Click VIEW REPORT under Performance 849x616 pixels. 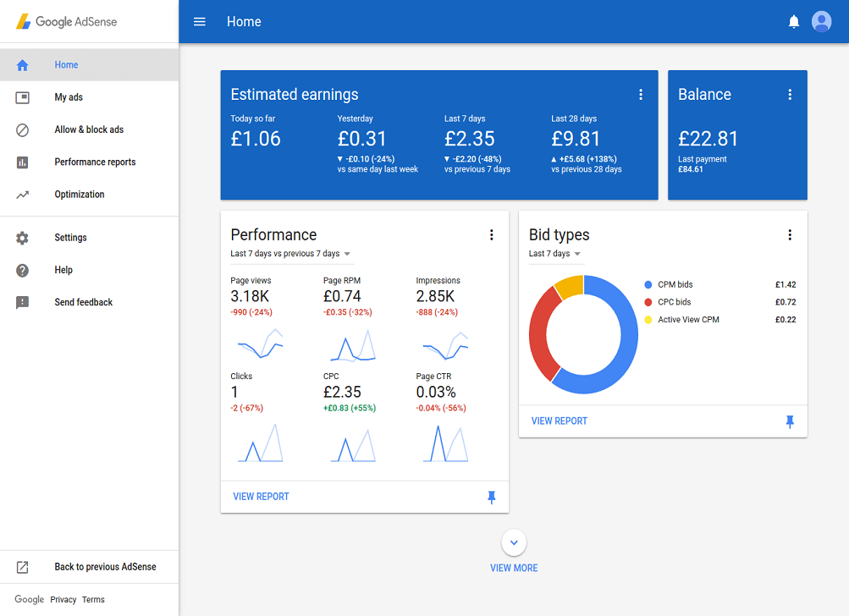point(260,498)
